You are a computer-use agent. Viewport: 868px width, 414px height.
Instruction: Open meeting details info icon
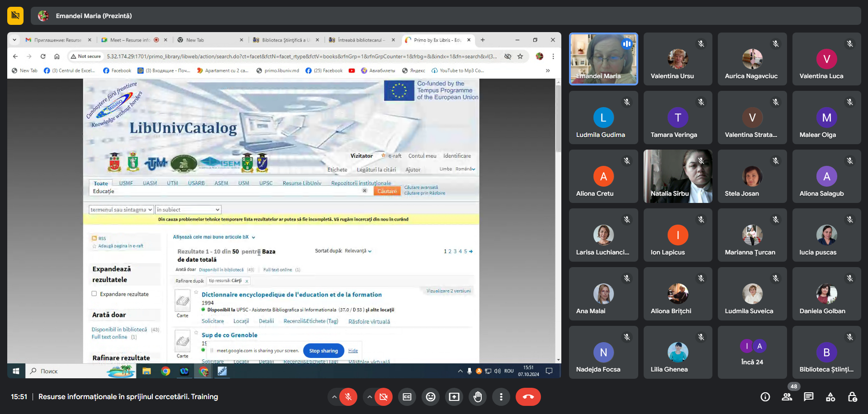click(765, 397)
